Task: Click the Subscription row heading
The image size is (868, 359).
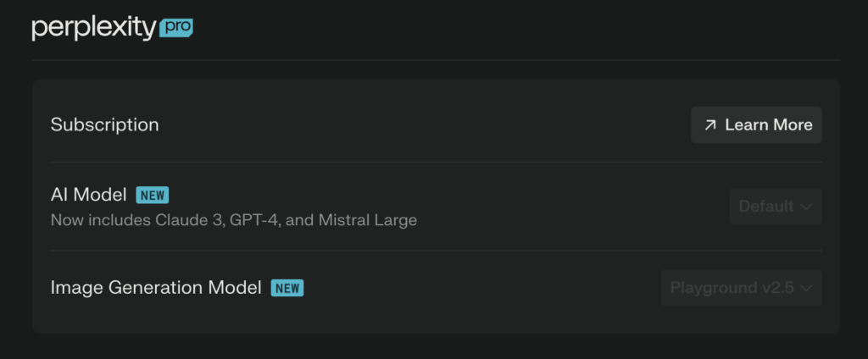Action: 104,124
